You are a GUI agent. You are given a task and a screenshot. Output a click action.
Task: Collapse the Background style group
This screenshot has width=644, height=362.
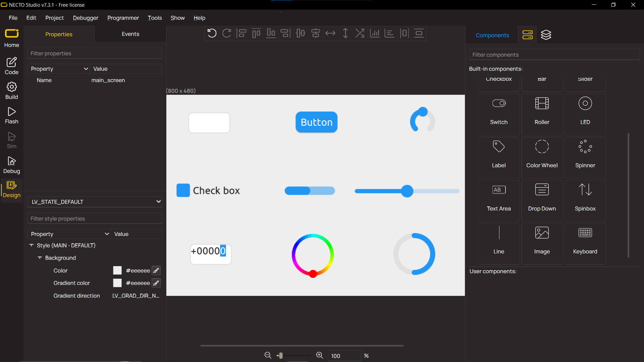(x=40, y=258)
